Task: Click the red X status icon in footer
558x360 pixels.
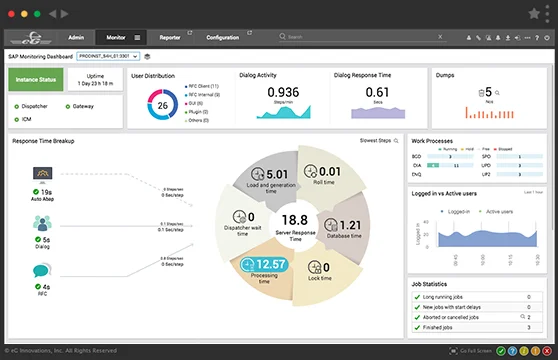Action: (x=547, y=351)
